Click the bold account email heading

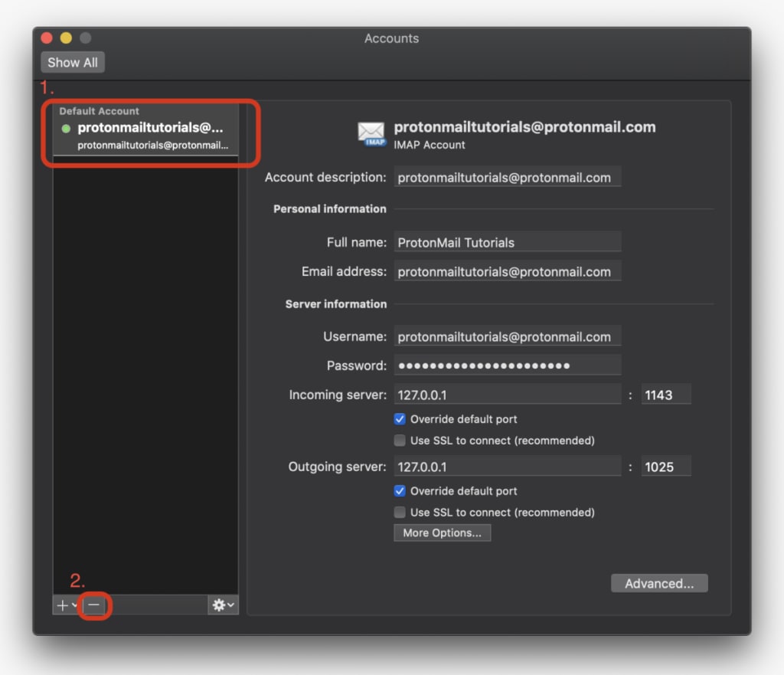tap(524, 127)
